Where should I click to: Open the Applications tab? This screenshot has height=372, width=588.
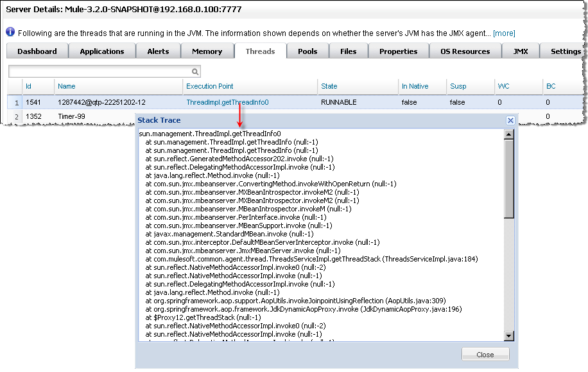pos(102,51)
